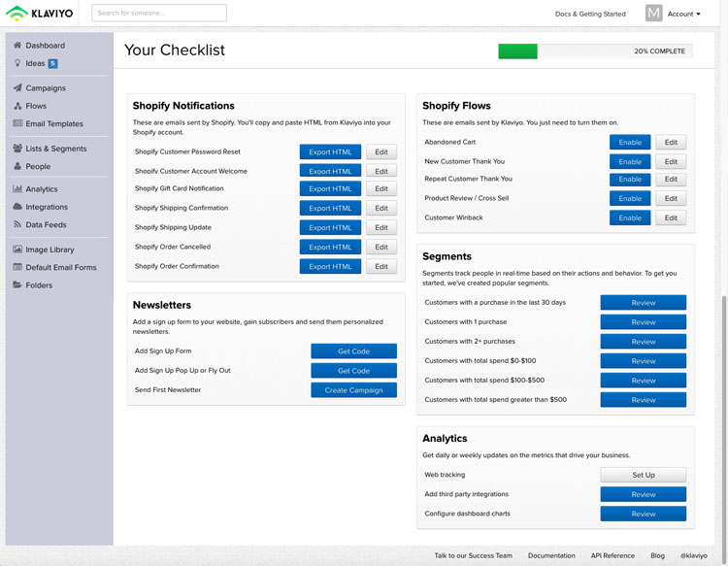Export HTML for Shopify Customer Account Welcome
Screen dimensions: 728x566
pyautogui.click(x=330, y=171)
